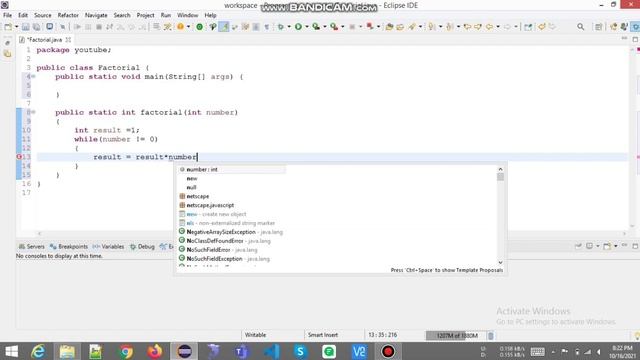
Task: Open Firefox from the taskbar
Action: 155,351
